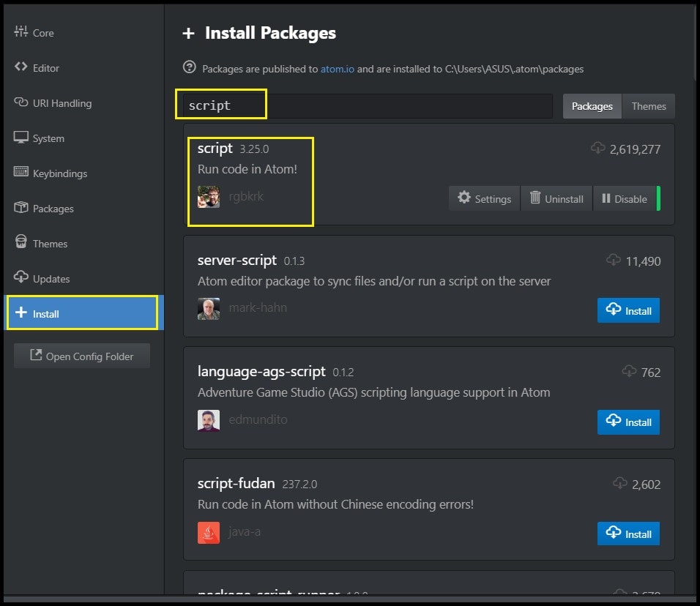Switch search filter to Themes
Screen dimensions: 700x606
649,106
